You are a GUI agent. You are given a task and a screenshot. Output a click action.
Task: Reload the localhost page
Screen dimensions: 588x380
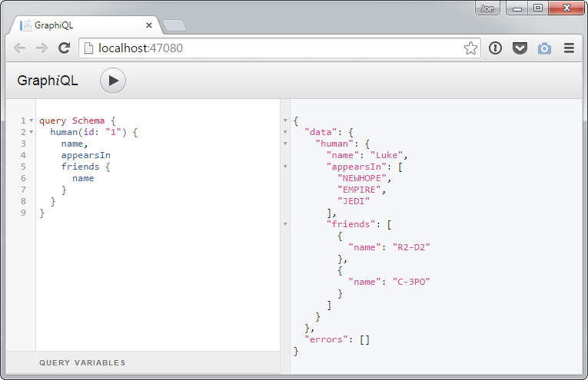point(64,48)
